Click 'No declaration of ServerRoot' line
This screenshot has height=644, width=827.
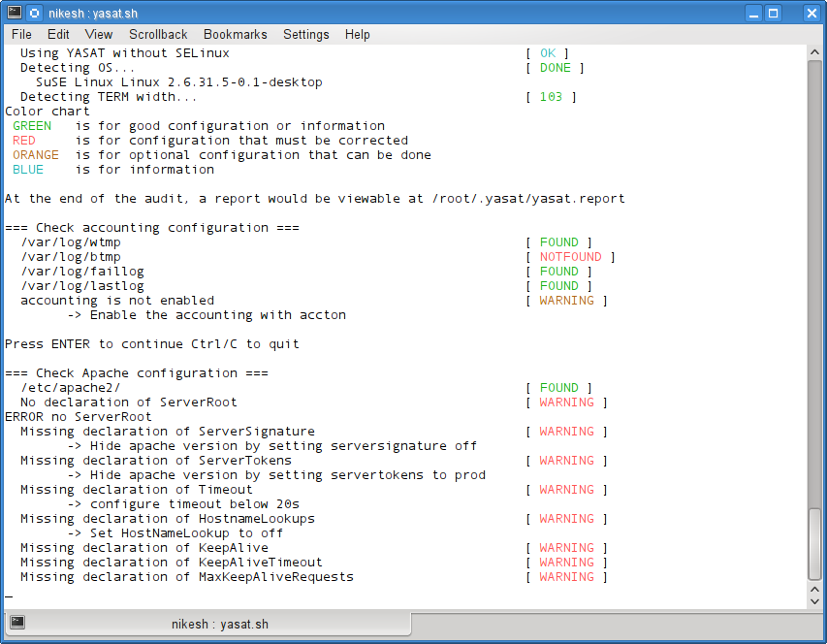tap(129, 402)
